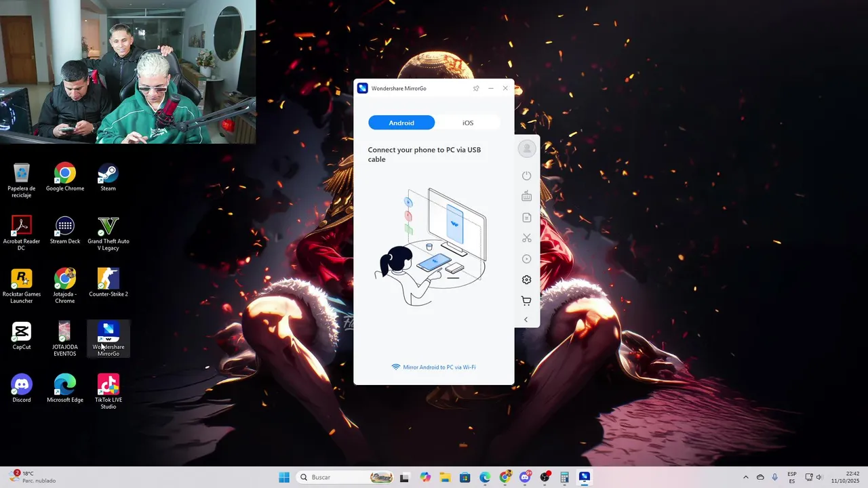
Task: Open the keyboard icon in MirrorGo sidebar
Action: coord(526,197)
